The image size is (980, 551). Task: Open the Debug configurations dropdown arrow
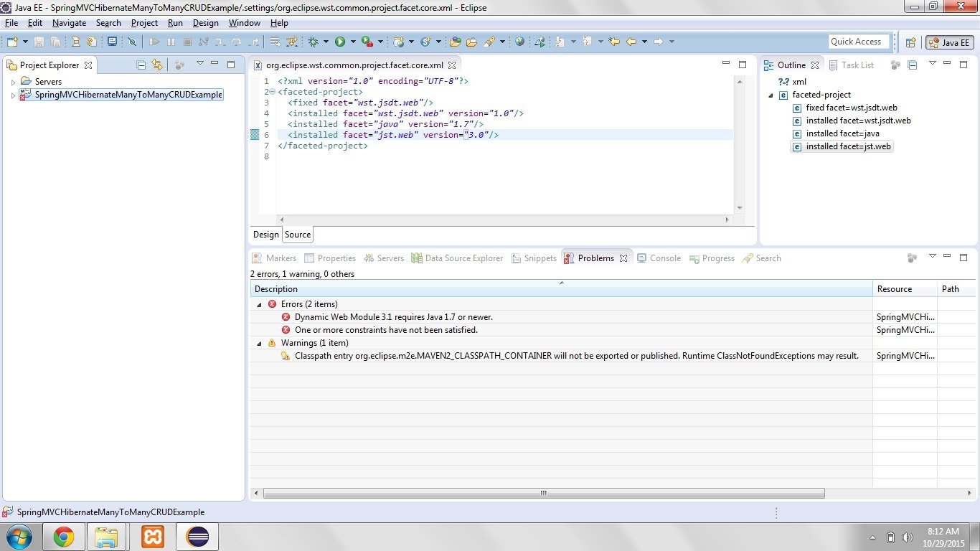326,42
